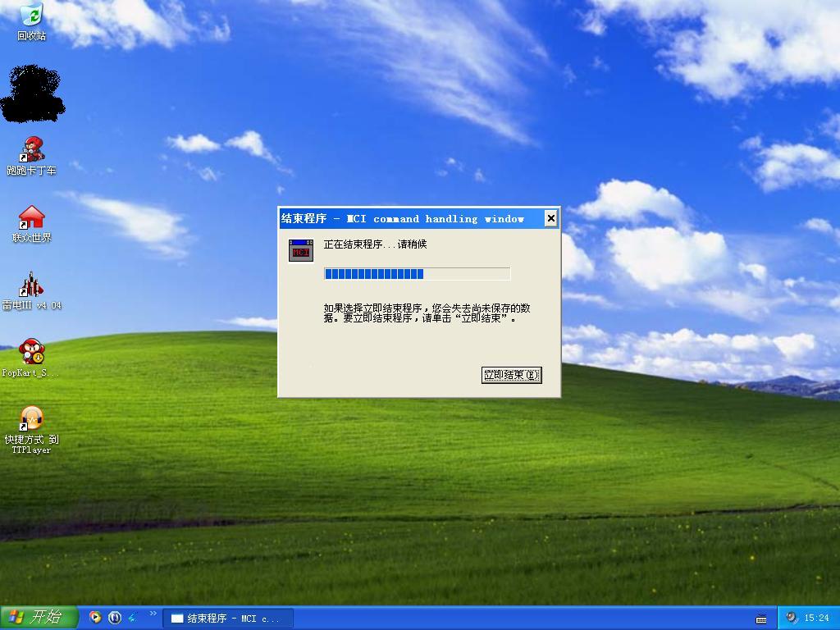
Task: Click the blue circular quick launch icon
Action: pyautogui.click(x=115, y=618)
